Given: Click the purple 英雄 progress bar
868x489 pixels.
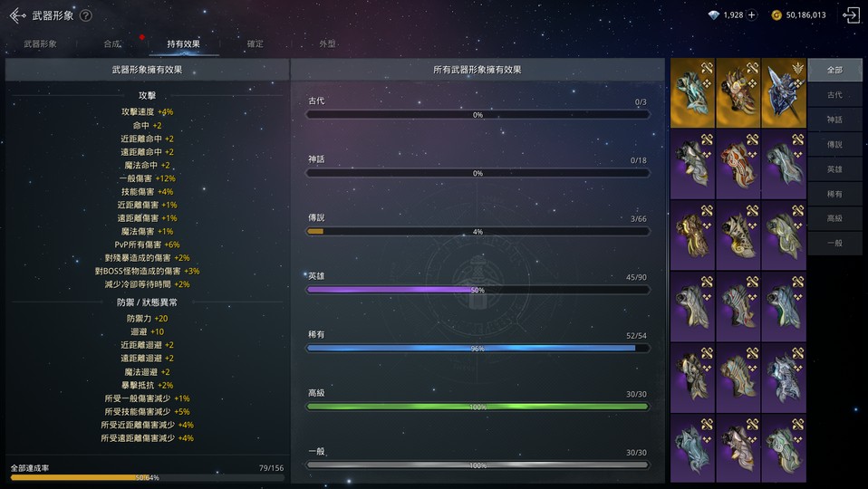Looking at the screenshot, I should [477, 290].
